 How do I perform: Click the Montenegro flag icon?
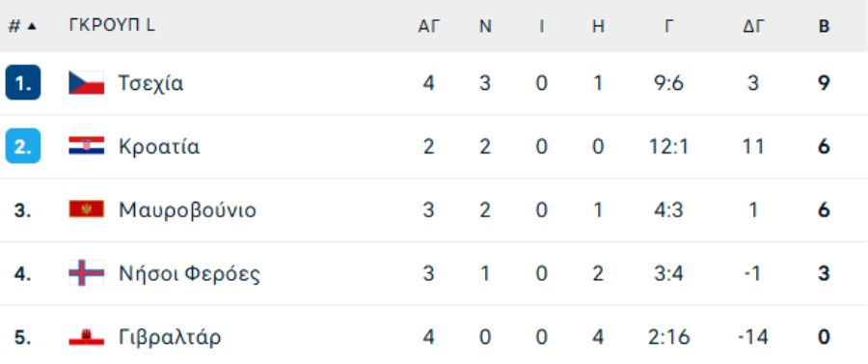pos(87,210)
